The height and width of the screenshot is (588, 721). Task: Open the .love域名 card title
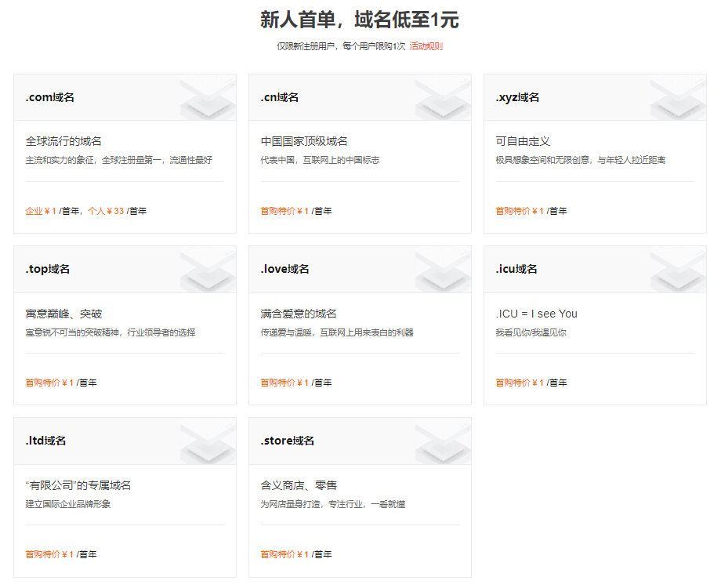[284, 269]
